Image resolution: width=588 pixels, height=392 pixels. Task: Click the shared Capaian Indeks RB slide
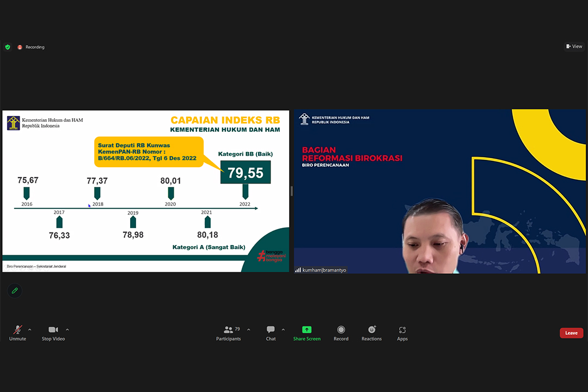tap(146, 191)
